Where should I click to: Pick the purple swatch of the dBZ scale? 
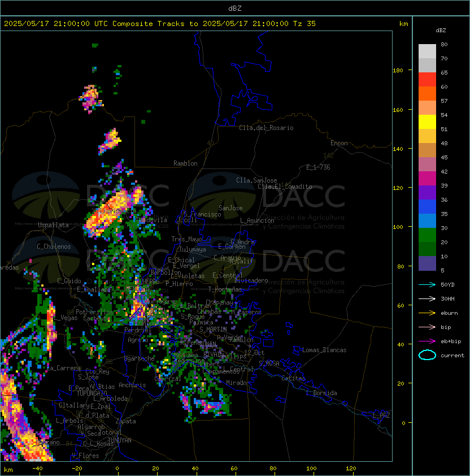427,192
